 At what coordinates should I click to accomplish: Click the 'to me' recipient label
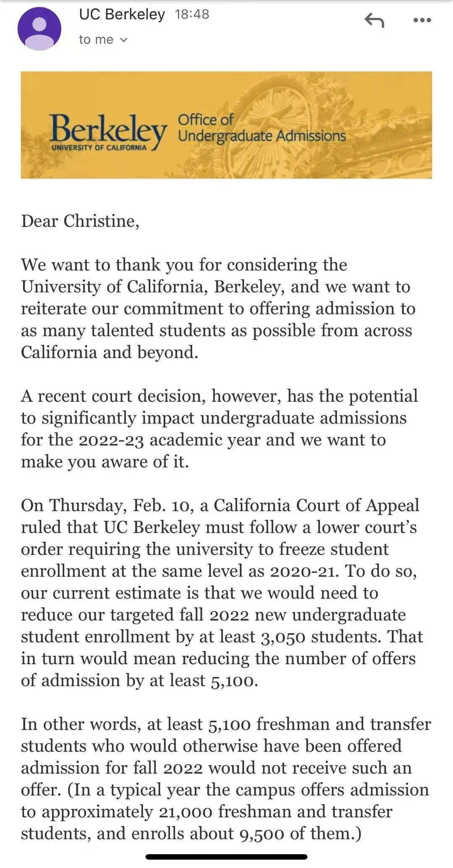point(96,39)
